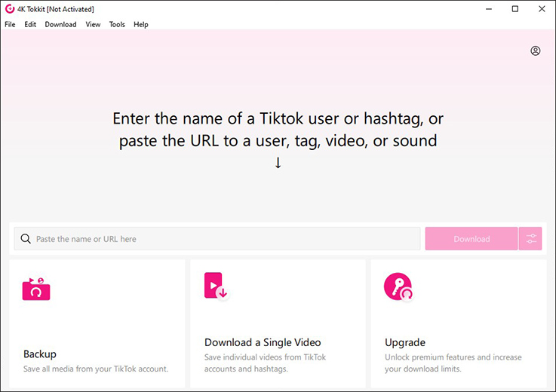This screenshot has height=392, width=556.
Task: Click 'Save individual videos from TikTok' description
Action: point(265,363)
